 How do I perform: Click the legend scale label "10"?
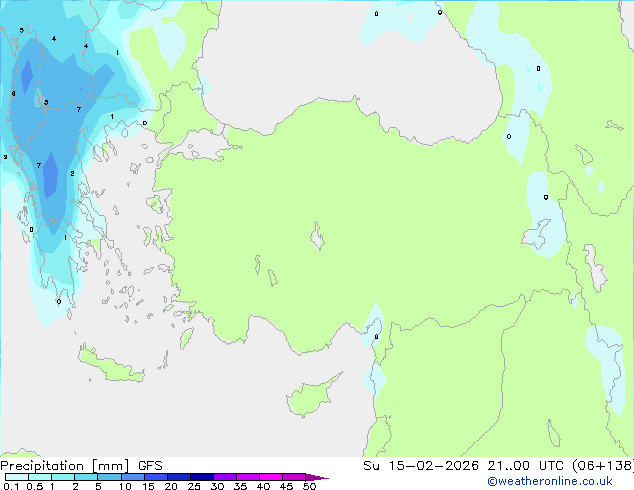[x=125, y=486]
